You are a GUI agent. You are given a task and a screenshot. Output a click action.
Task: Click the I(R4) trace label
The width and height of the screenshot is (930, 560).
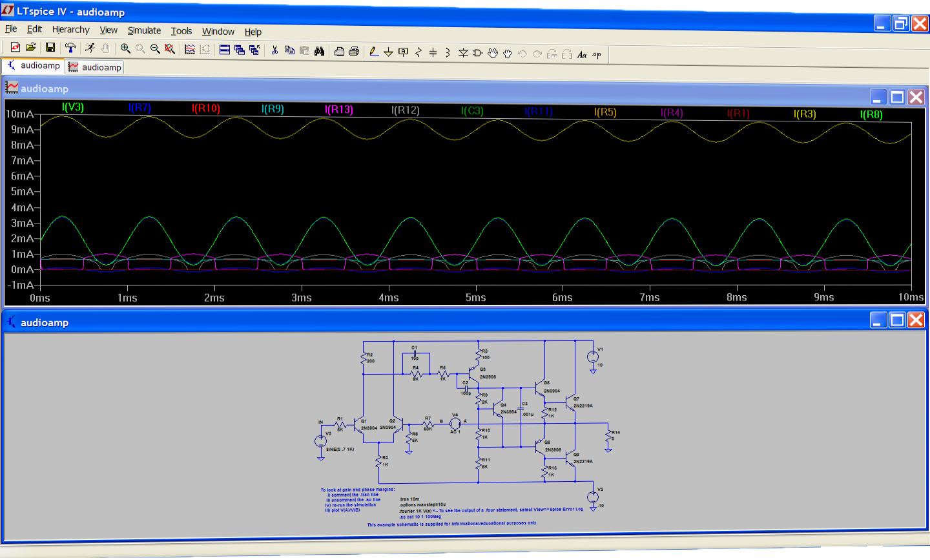672,113
